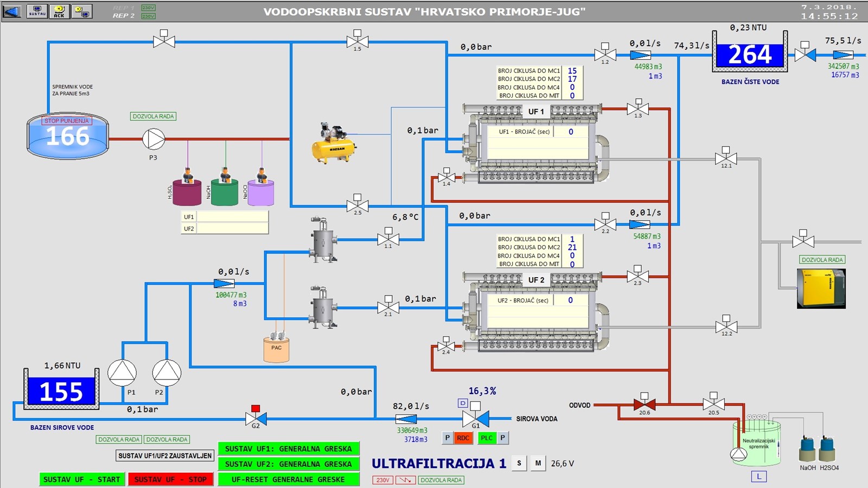This screenshot has width=868, height=488.
Task: Click UF-RESET GENERALNE GRESKE button
Action: pyautogui.click(x=288, y=479)
